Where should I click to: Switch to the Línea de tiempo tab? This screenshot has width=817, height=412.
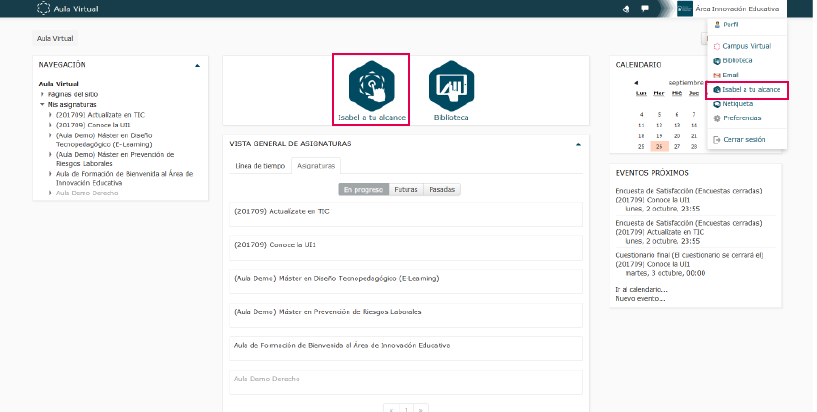(259, 165)
